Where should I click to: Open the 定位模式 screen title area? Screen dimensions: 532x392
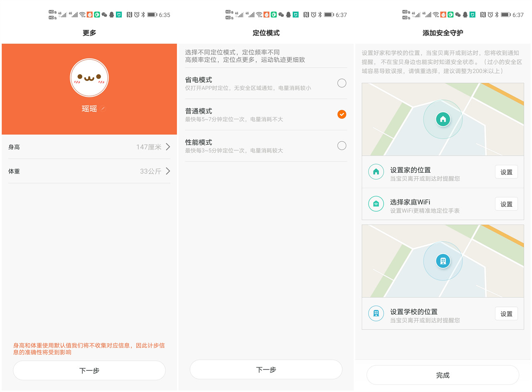pos(266,32)
